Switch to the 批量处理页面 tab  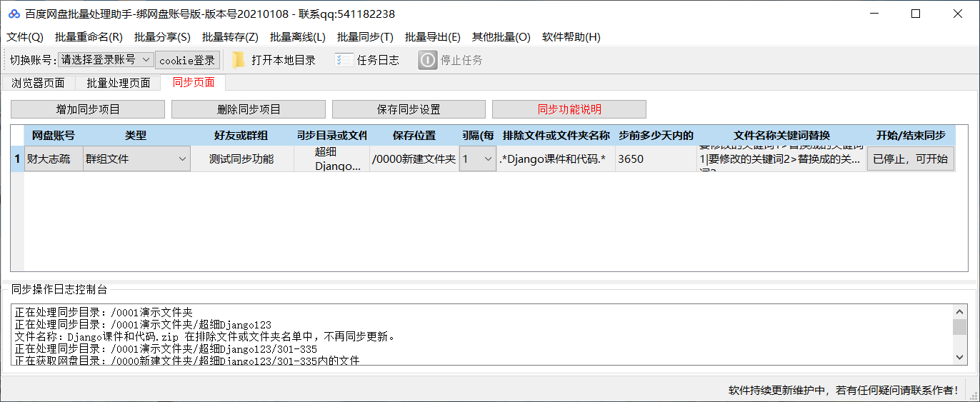(x=119, y=83)
